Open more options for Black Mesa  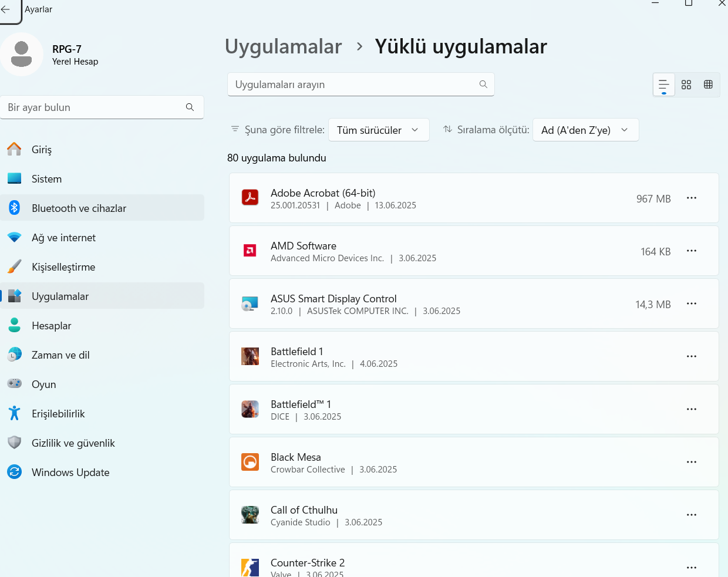pyautogui.click(x=692, y=462)
